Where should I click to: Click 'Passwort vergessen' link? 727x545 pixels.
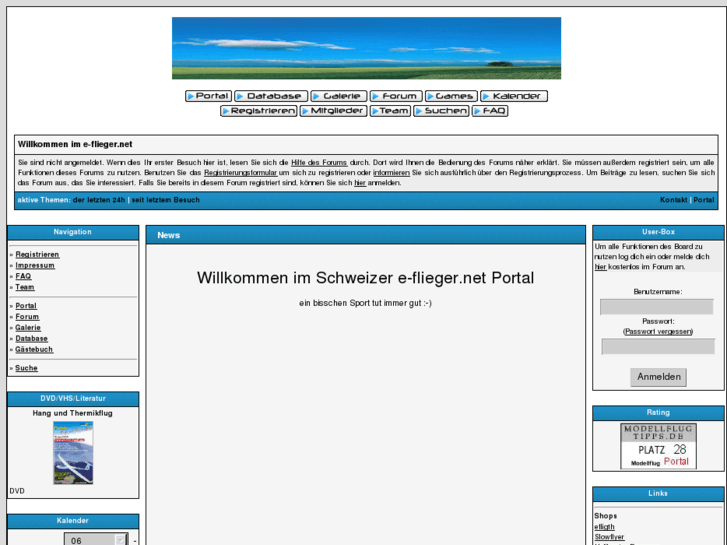click(658, 332)
